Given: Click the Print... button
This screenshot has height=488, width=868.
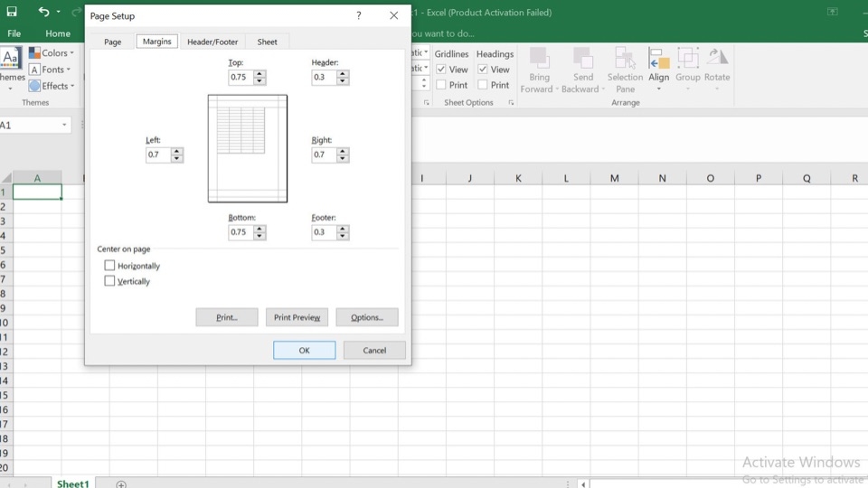Looking at the screenshot, I should coord(226,317).
